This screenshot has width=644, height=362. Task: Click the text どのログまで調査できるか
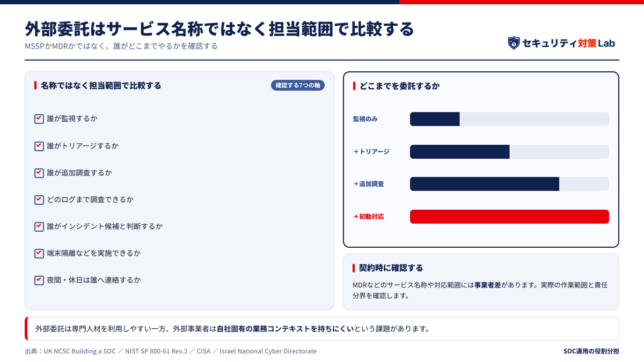click(90, 200)
